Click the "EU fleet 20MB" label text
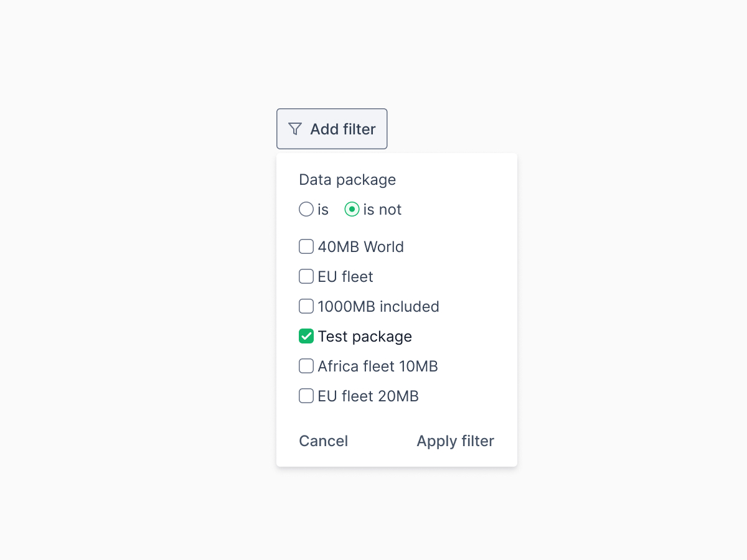 point(369,396)
